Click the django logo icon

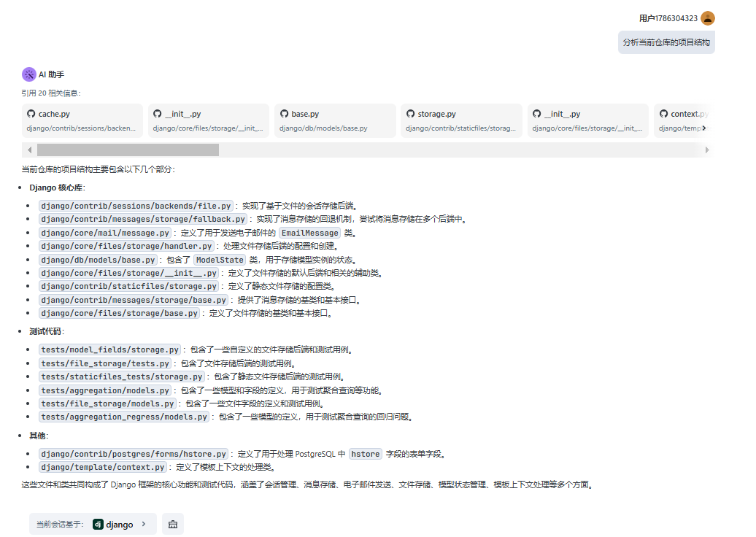point(98,524)
